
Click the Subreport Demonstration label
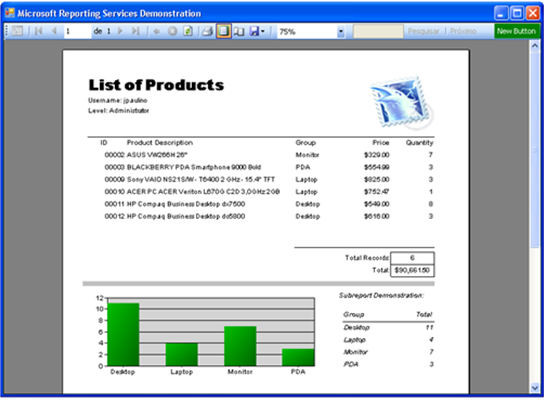tap(381, 295)
